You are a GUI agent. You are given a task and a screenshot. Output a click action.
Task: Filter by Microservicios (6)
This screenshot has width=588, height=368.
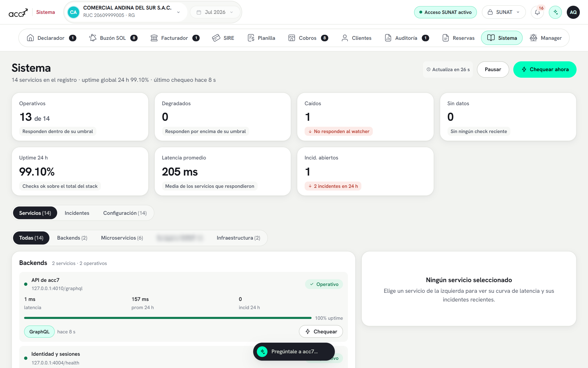pyautogui.click(x=122, y=238)
